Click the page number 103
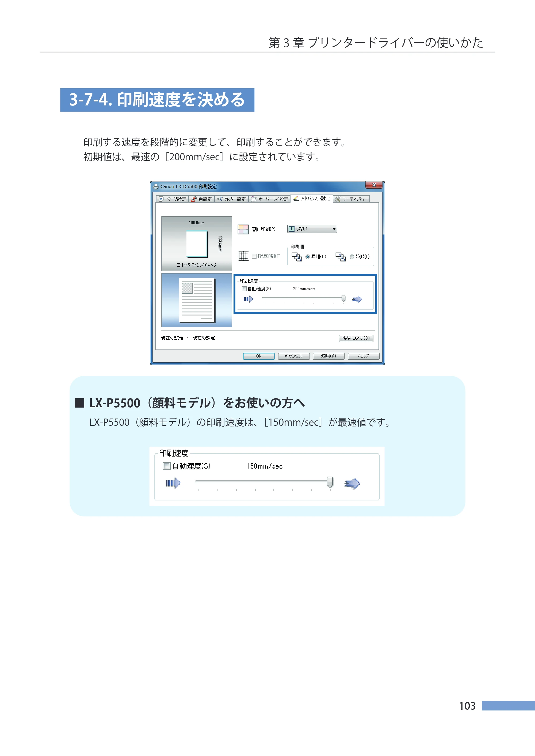 (x=467, y=706)
